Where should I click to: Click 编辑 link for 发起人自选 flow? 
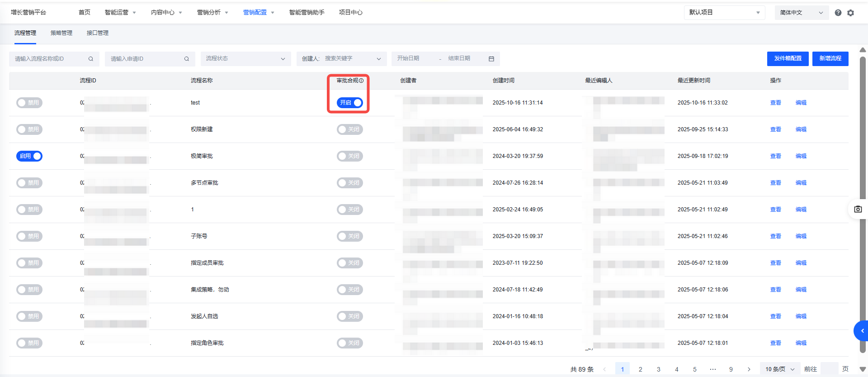801,316
